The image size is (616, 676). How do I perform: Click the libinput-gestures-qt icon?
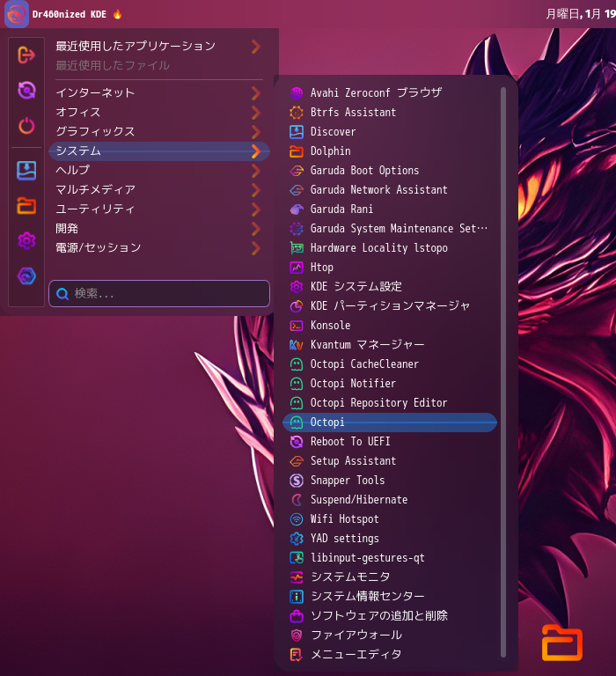[x=297, y=557]
